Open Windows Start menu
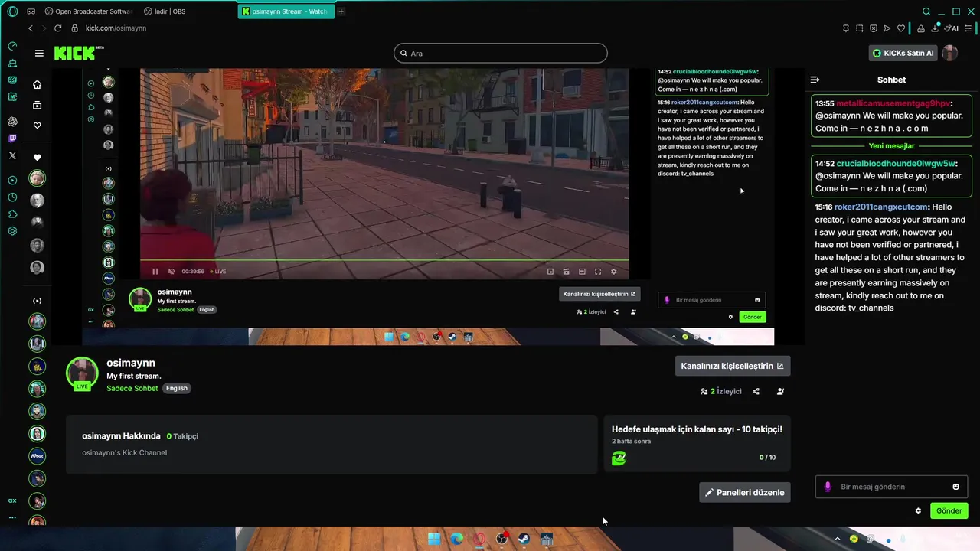 (x=434, y=539)
